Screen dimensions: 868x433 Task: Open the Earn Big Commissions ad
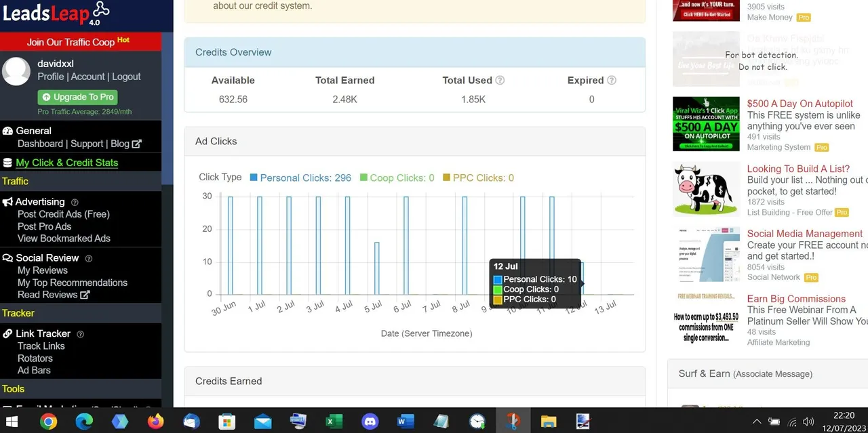tap(796, 299)
